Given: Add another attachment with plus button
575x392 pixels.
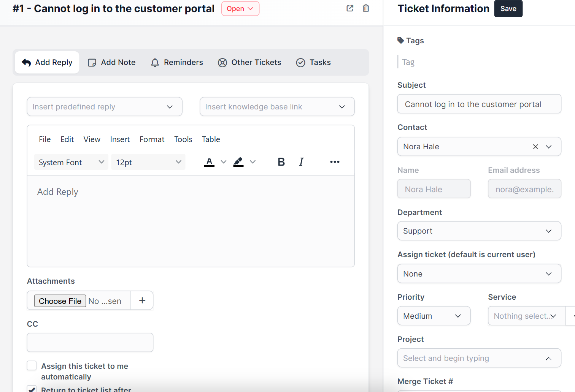Looking at the screenshot, I should [x=142, y=300].
